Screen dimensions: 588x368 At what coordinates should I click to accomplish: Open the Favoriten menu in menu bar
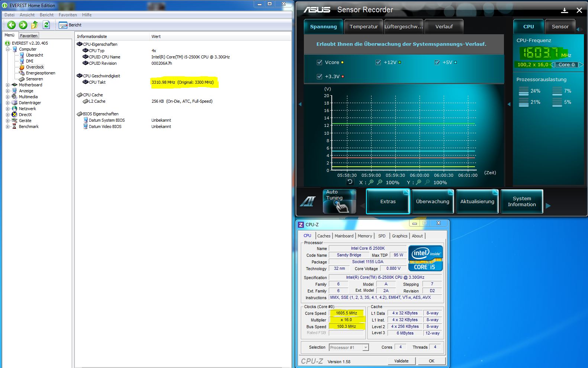tap(68, 15)
